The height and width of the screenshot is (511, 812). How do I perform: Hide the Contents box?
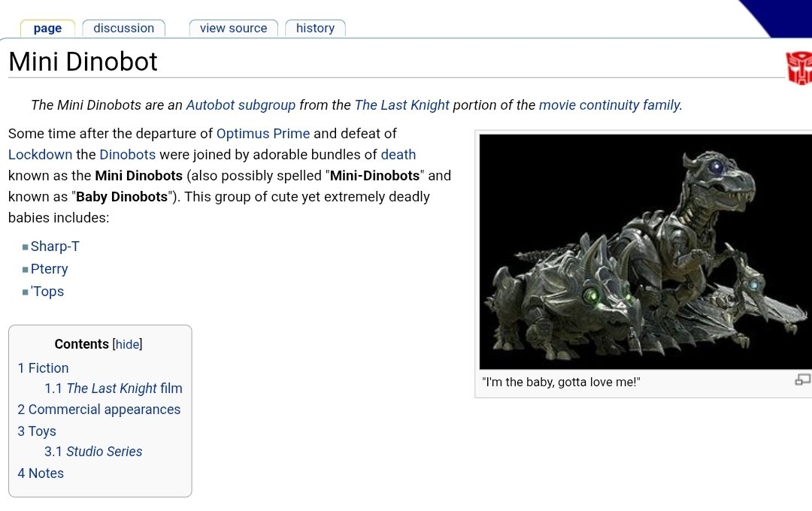[127, 344]
